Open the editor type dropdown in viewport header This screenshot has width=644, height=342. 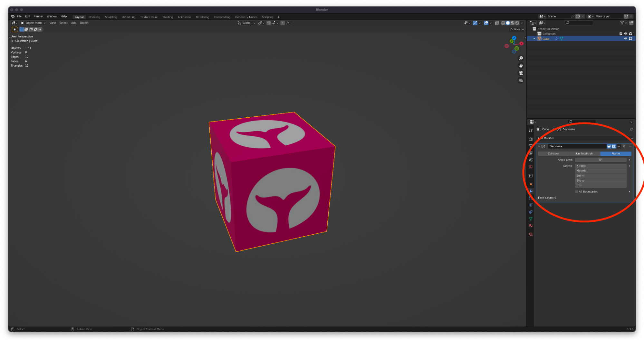tap(14, 23)
